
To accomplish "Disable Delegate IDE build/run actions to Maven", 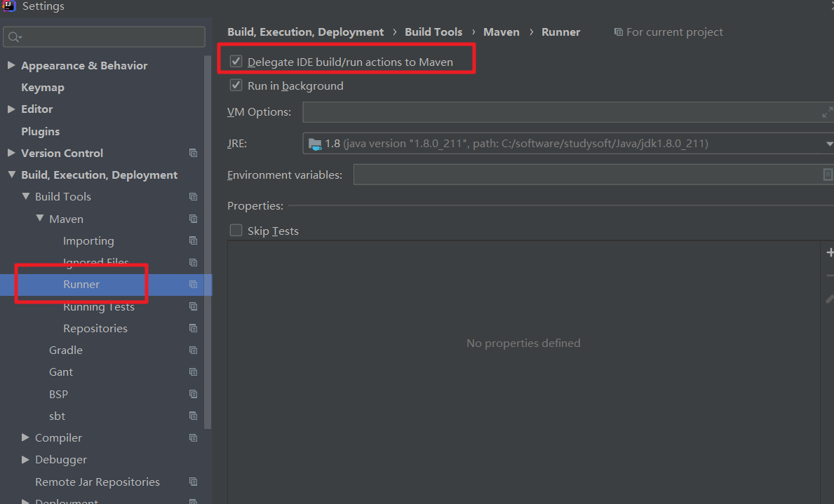I will coord(236,62).
